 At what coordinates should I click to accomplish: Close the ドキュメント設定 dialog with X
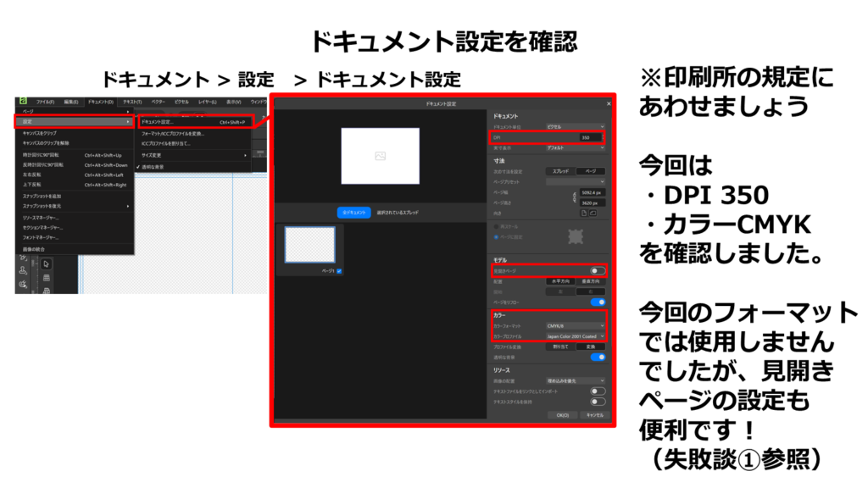click(609, 103)
